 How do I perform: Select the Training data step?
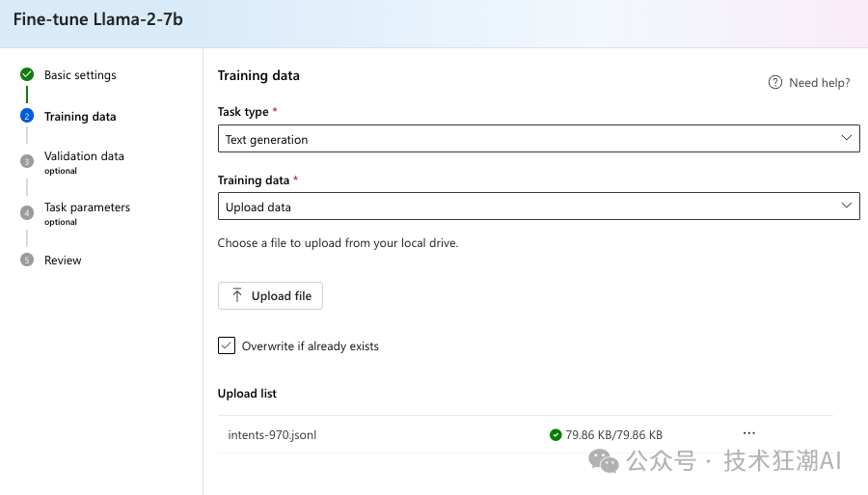click(x=80, y=117)
